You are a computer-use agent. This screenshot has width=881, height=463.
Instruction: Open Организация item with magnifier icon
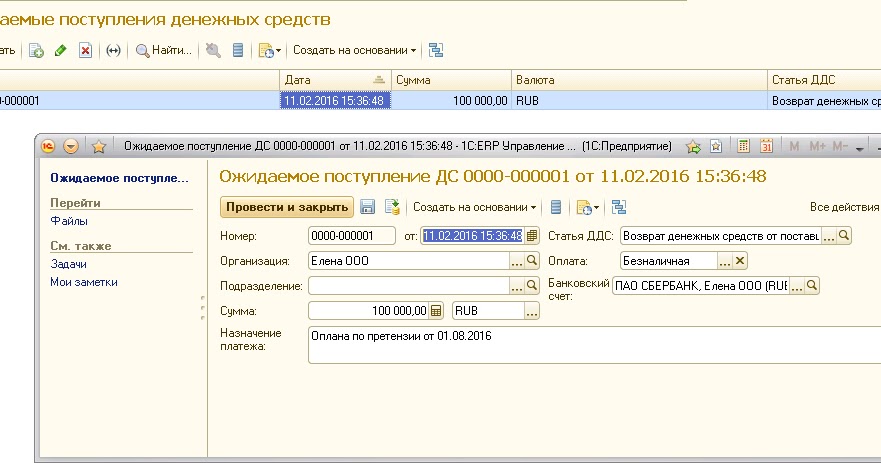(532, 261)
